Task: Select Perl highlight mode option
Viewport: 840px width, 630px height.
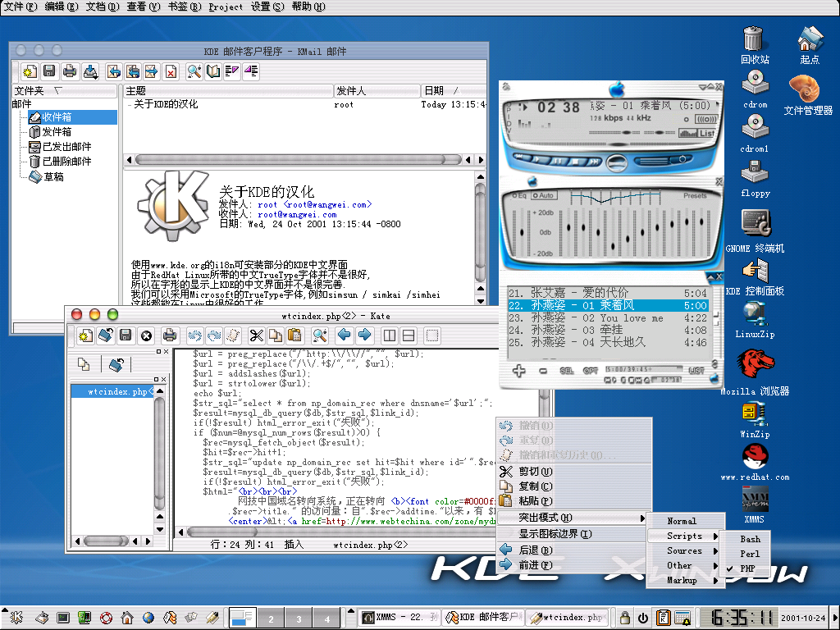Action: coord(750,554)
